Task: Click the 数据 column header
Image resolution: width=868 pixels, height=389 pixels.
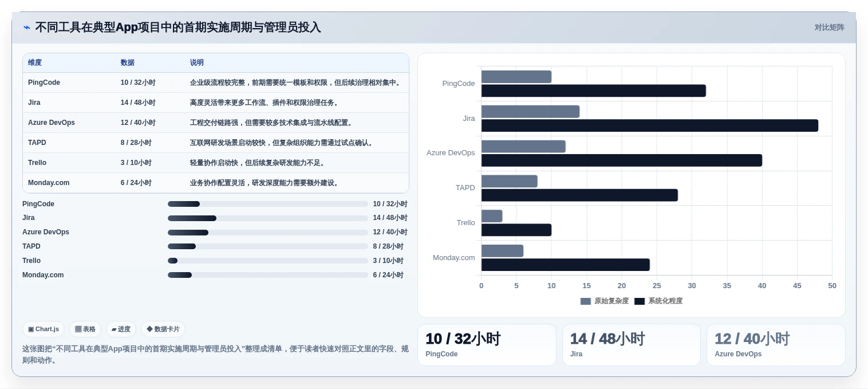Action: pyautogui.click(x=128, y=63)
